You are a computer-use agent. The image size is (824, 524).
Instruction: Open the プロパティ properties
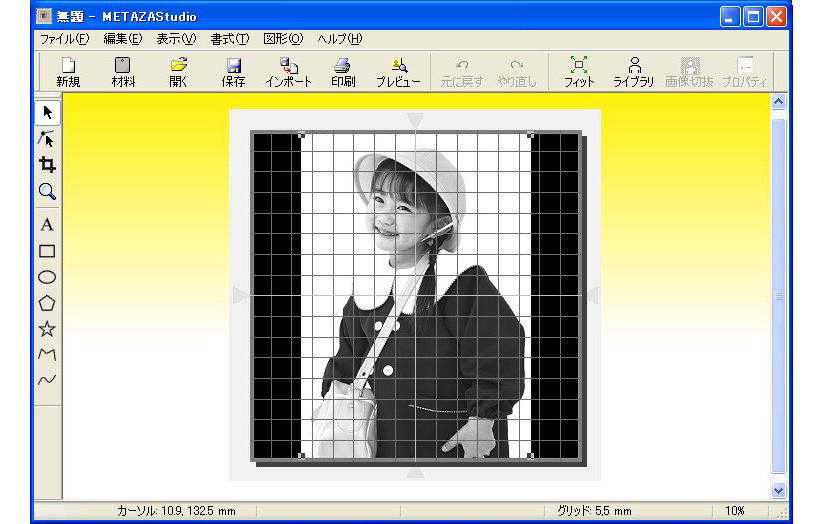pyautogui.click(x=744, y=72)
